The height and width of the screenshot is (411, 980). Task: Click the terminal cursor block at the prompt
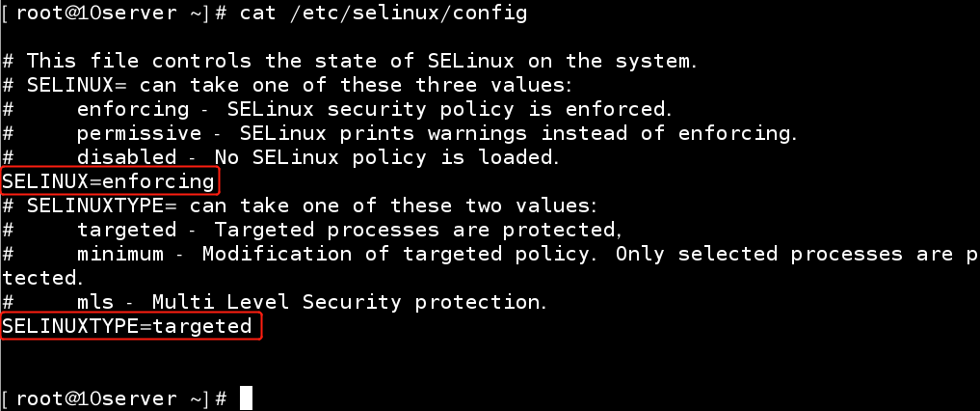246,397
